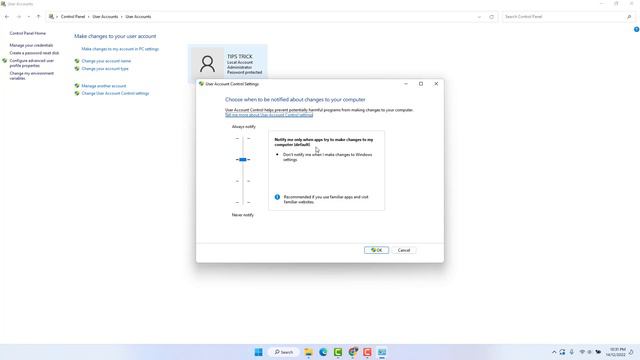Click shield icon beside Manage another account
Image resolution: width=640 pixels, height=360 pixels.
[x=77, y=86]
